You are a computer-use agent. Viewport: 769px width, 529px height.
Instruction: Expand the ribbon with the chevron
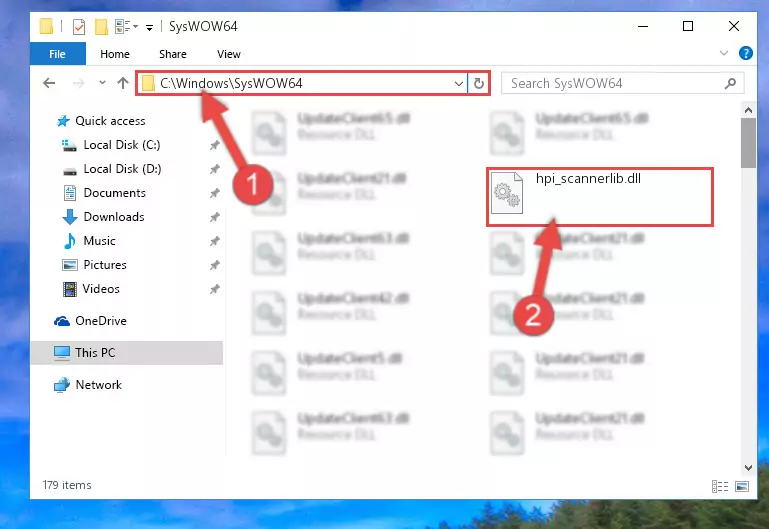[723, 53]
